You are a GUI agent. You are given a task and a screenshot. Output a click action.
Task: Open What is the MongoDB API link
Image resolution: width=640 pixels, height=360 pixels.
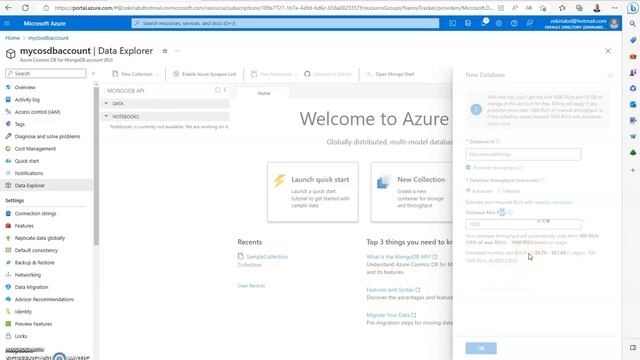(402, 257)
